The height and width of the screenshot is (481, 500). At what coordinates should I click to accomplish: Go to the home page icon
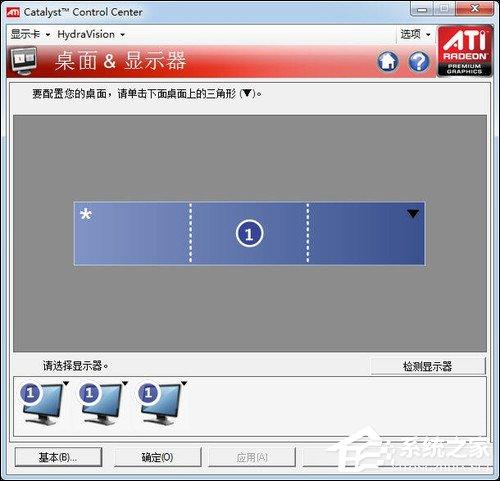tap(388, 62)
